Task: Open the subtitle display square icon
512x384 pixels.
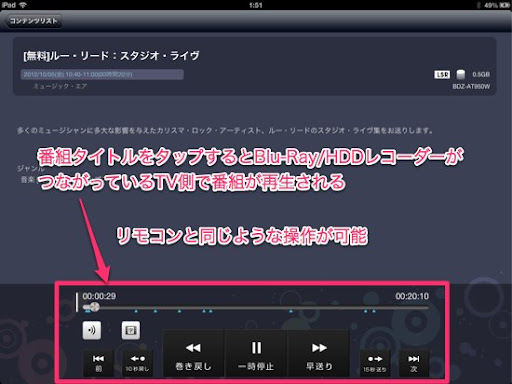Action: [131, 330]
